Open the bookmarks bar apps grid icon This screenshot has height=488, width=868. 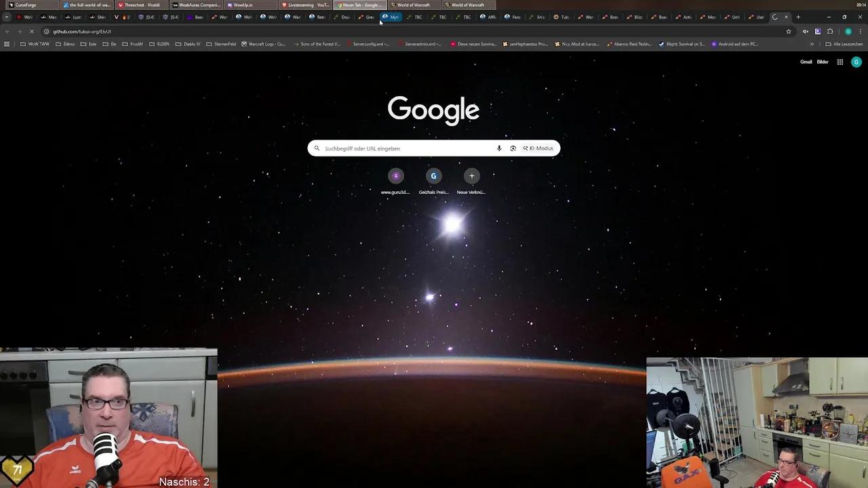coord(7,44)
